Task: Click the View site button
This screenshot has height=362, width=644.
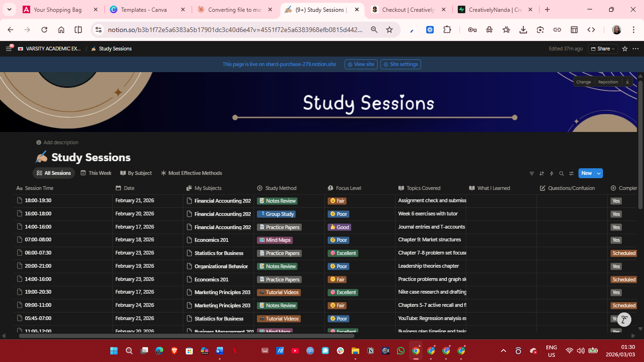Action: pos(361,64)
